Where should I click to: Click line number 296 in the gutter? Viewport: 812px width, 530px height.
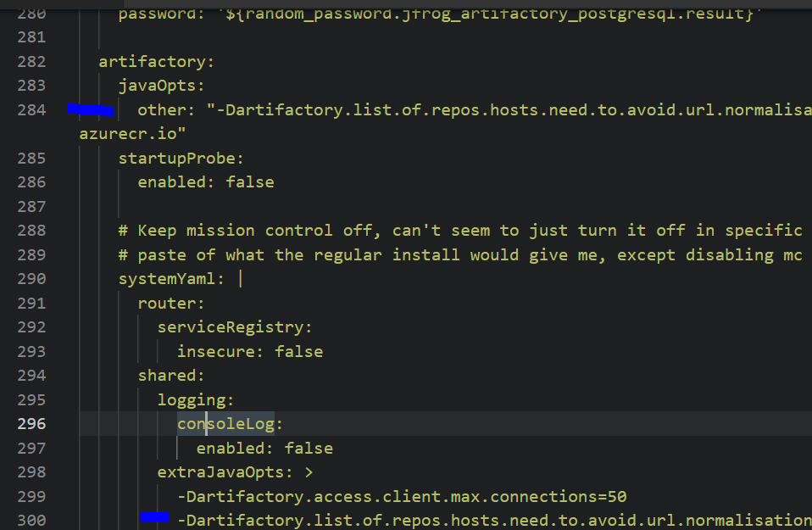[x=31, y=424]
